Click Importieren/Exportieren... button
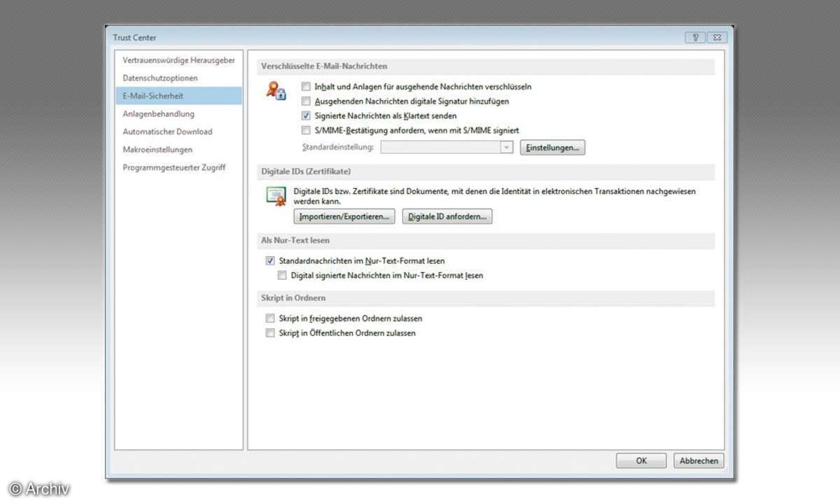This screenshot has height=504, width=840. point(344,216)
